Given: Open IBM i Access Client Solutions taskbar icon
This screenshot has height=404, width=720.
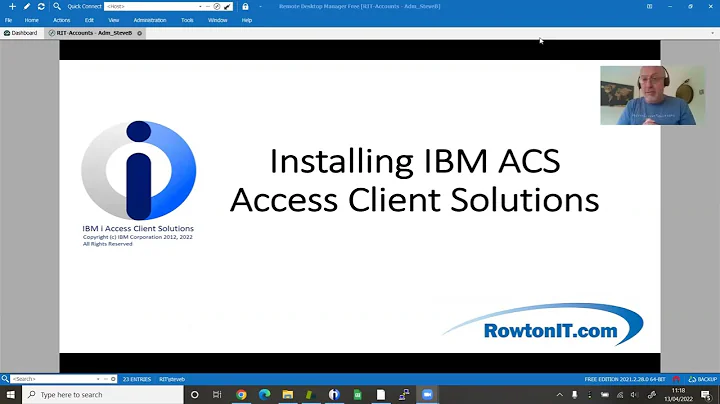Looking at the screenshot, I should [334, 395].
